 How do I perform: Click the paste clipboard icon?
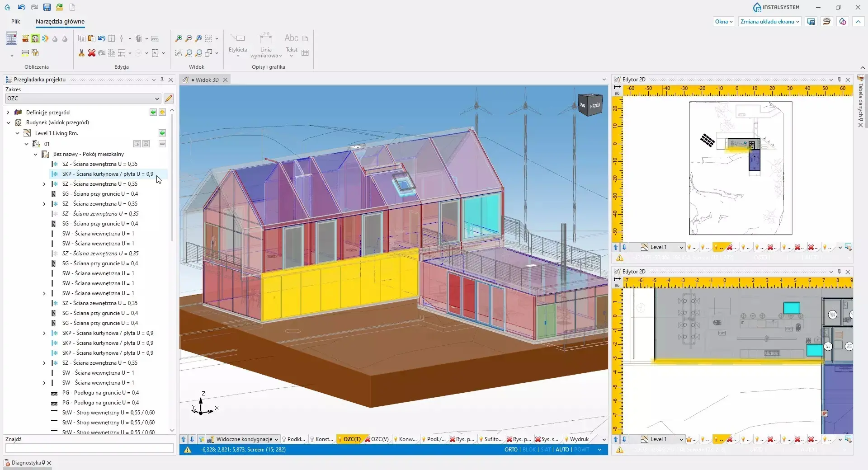click(91, 38)
